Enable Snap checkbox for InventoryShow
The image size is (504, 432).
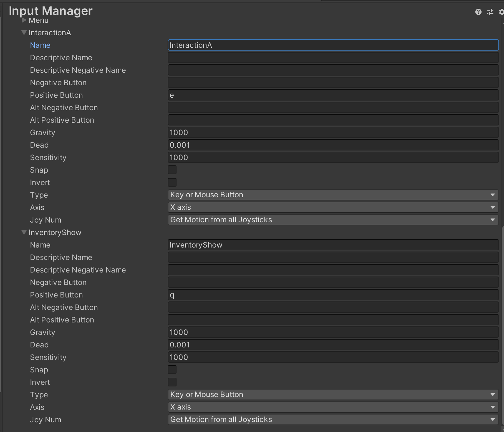[172, 370]
